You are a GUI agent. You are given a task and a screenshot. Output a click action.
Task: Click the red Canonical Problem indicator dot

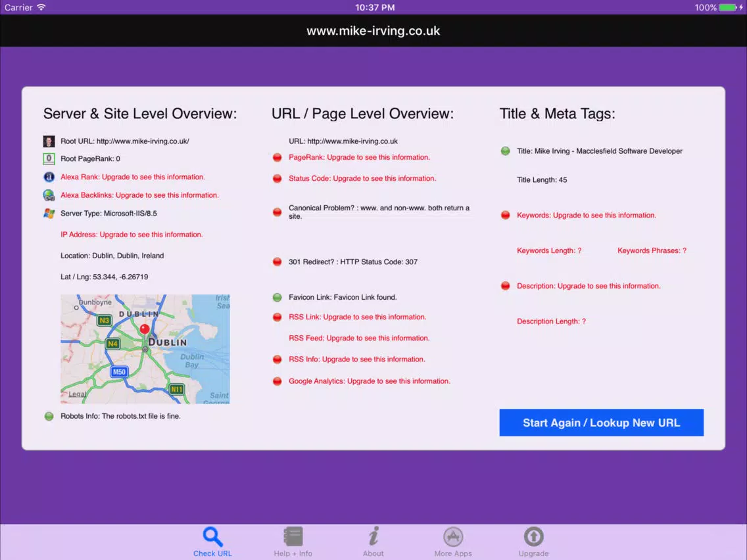tap(277, 212)
